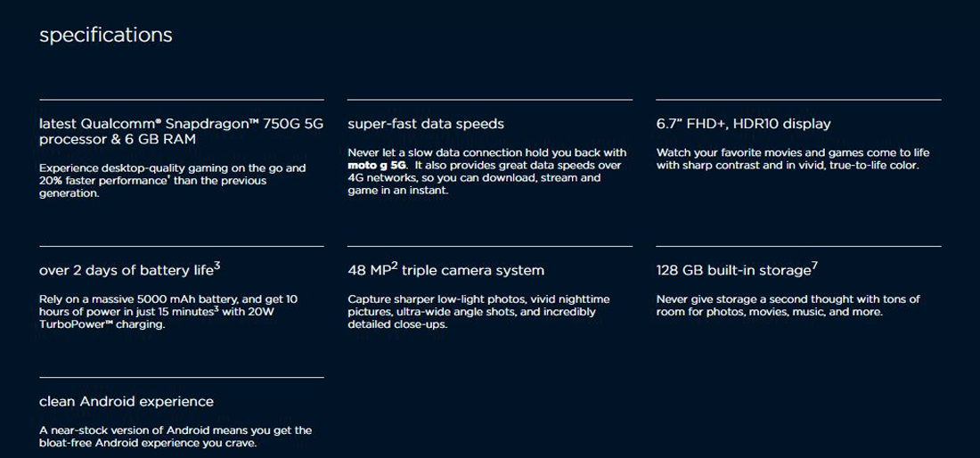980x458 pixels.
Task: Click the low-light photos description paragraph
Action: [478, 312]
